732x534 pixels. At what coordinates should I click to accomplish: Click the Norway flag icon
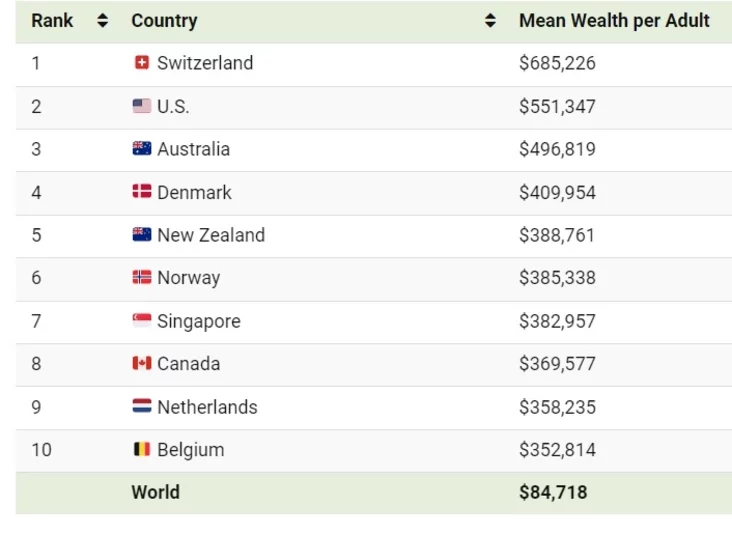[141, 278]
